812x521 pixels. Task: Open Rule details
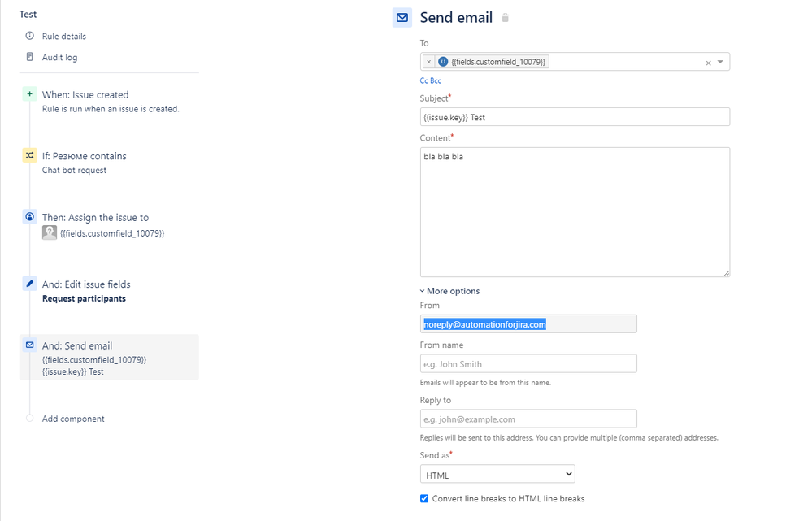tap(64, 37)
